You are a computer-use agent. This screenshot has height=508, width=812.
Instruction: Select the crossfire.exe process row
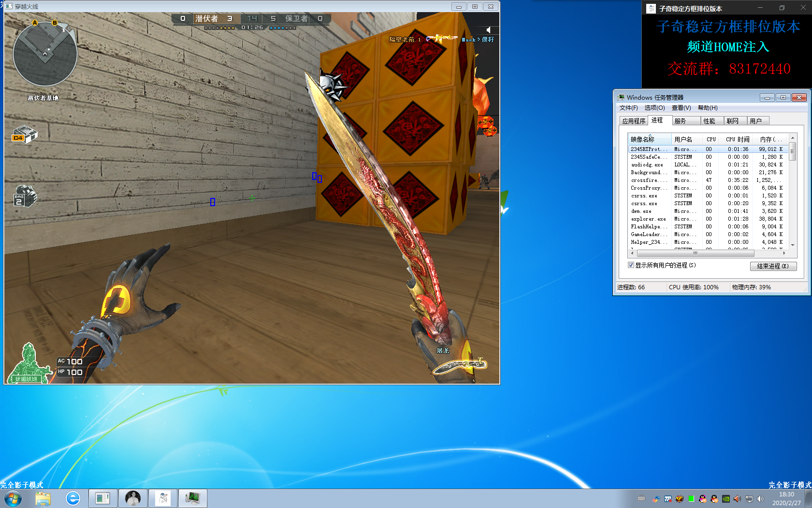[708, 180]
